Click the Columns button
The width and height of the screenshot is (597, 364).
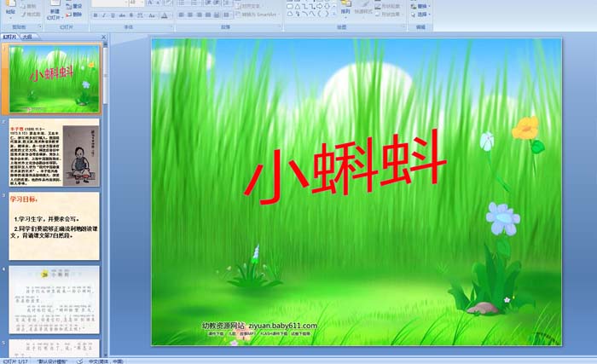pyautogui.click(x=227, y=14)
